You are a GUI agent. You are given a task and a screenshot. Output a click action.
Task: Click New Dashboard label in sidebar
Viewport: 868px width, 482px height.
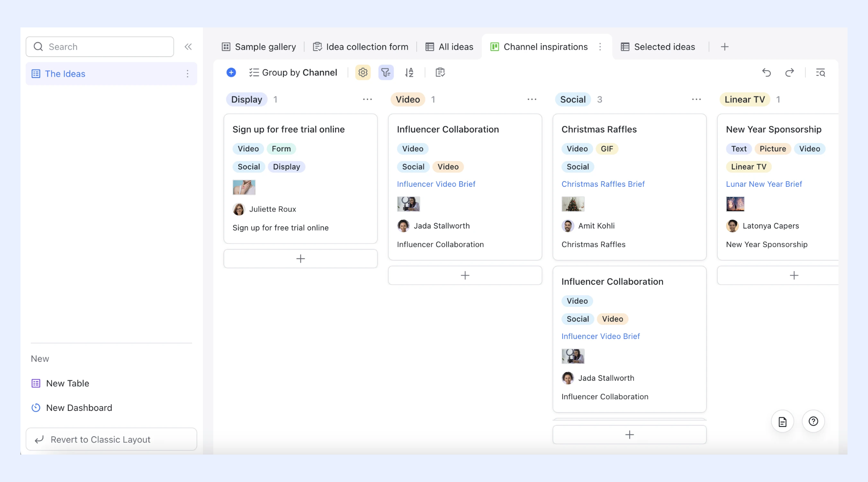79,408
